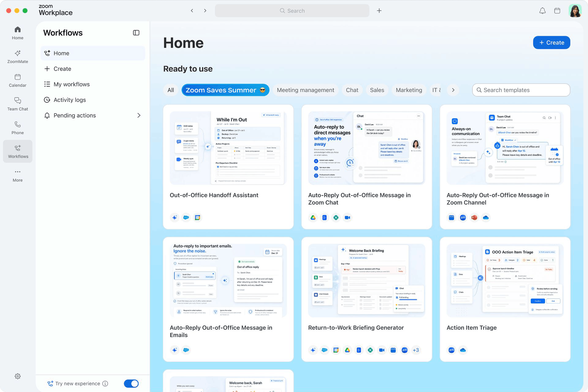
Task: Open the Out-of-Office Handoff Assistant thumbnail
Action: tap(228, 148)
